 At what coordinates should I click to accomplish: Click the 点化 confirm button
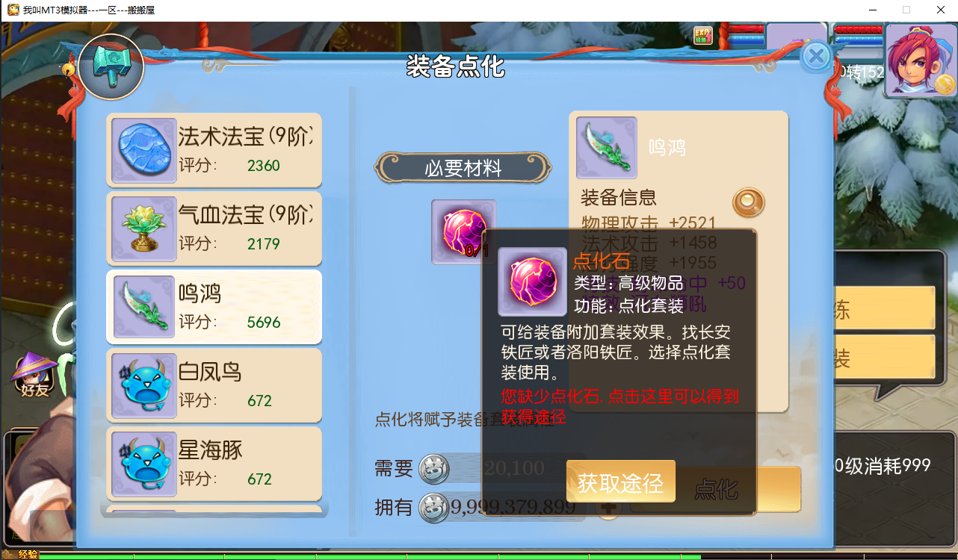(x=716, y=489)
